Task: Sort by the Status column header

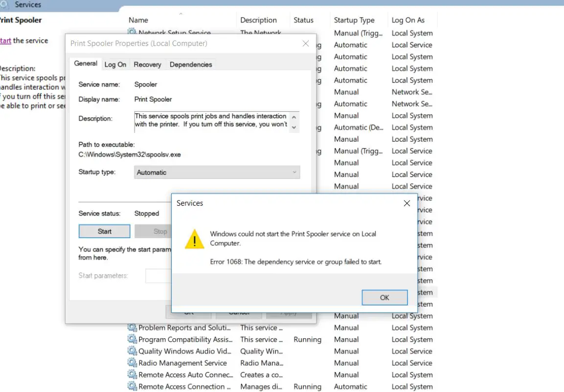Action: 303,20
